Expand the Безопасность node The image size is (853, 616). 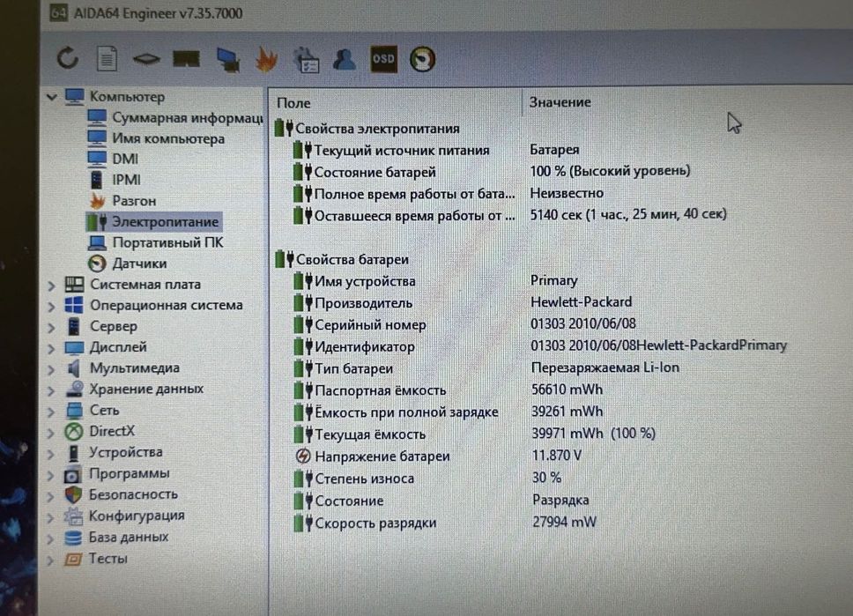pos(51,496)
